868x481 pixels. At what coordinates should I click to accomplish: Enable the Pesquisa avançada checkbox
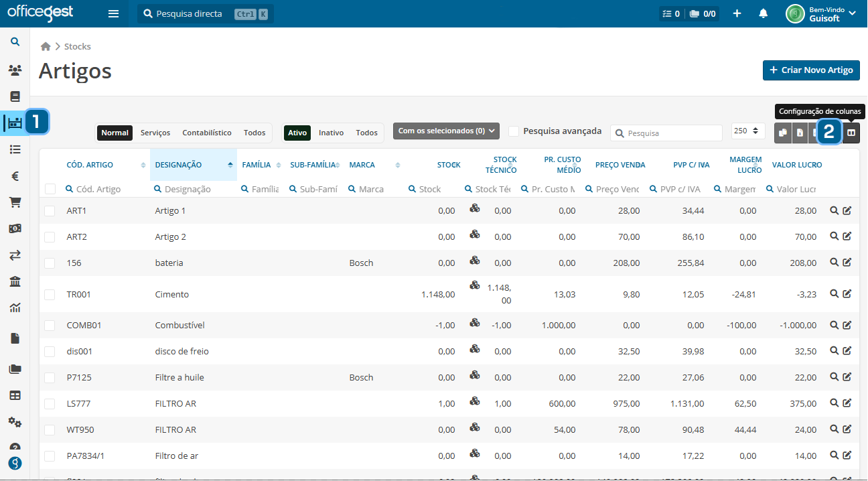(514, 131)
